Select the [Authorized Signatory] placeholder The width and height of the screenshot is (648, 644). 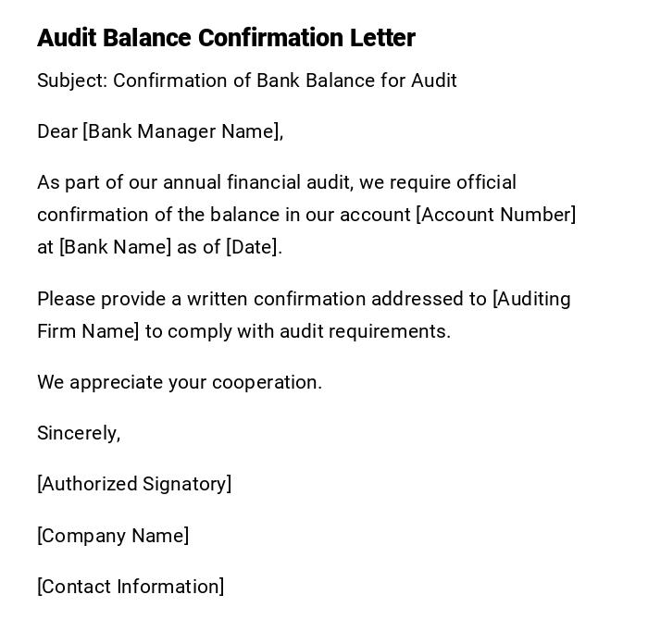[134, 484]
